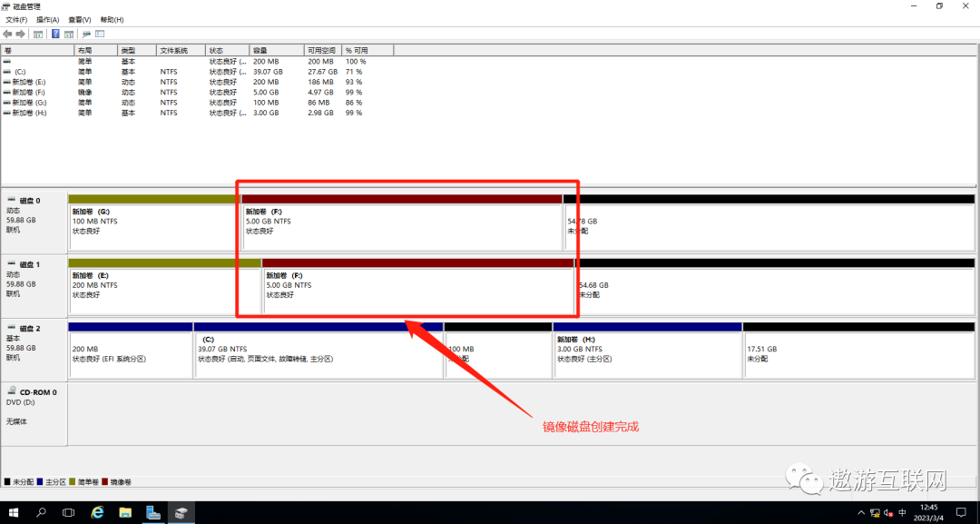
Task: Sort by the 状态 column header
Action: [228, 50]
